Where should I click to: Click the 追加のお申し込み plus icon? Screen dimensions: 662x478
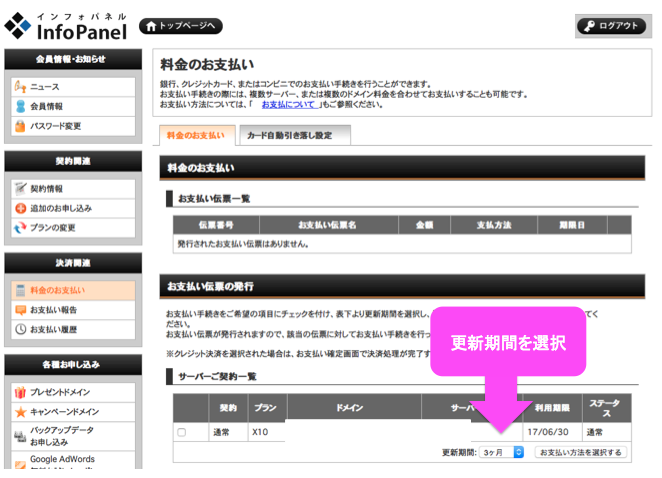(20, 208)
